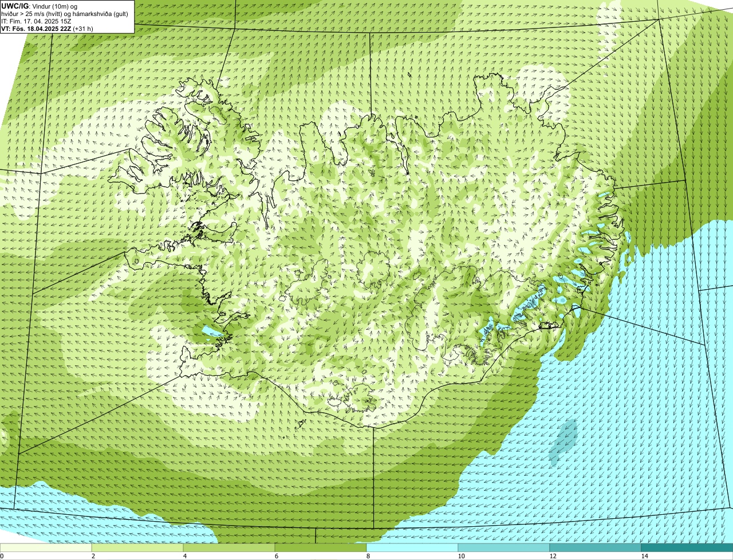Click the title line 'UWC/IG: Vindur (10m) og'
The width and height of the screenshot is (733, 560).
pos(39,6)
